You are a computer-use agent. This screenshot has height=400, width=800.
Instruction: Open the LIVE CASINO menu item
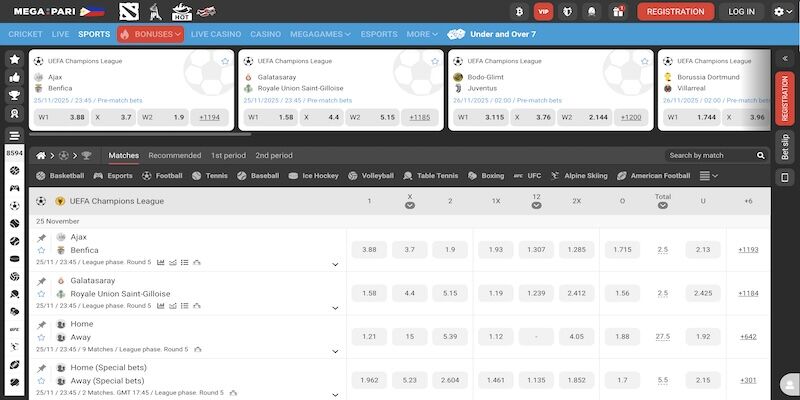click(x=216, y=34)
